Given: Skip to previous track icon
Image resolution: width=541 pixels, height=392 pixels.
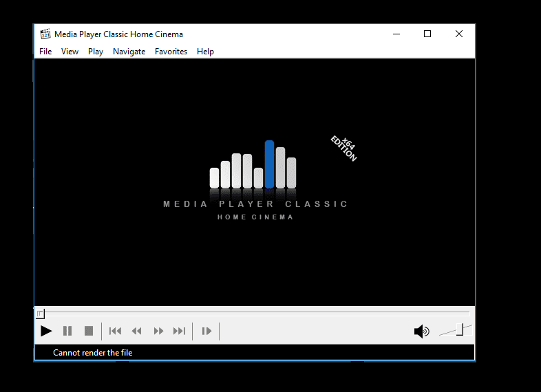Looking at the screenshot, I should [115, 331].
